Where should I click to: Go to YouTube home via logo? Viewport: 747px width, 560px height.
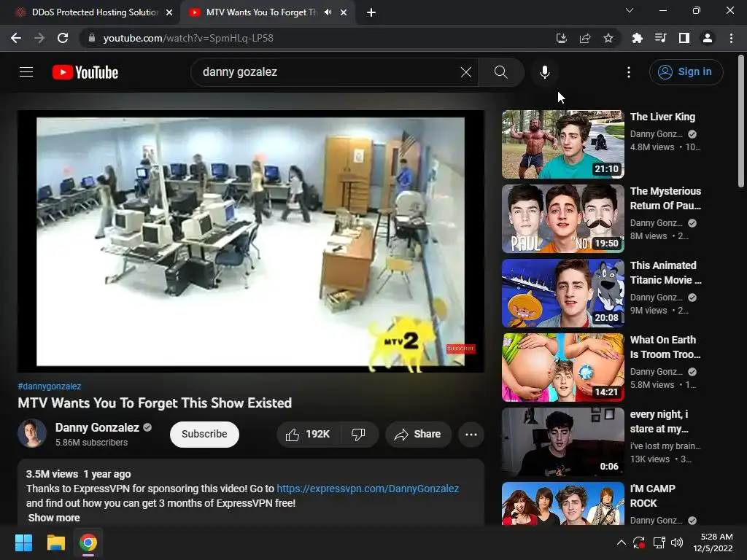pos(85,72)
